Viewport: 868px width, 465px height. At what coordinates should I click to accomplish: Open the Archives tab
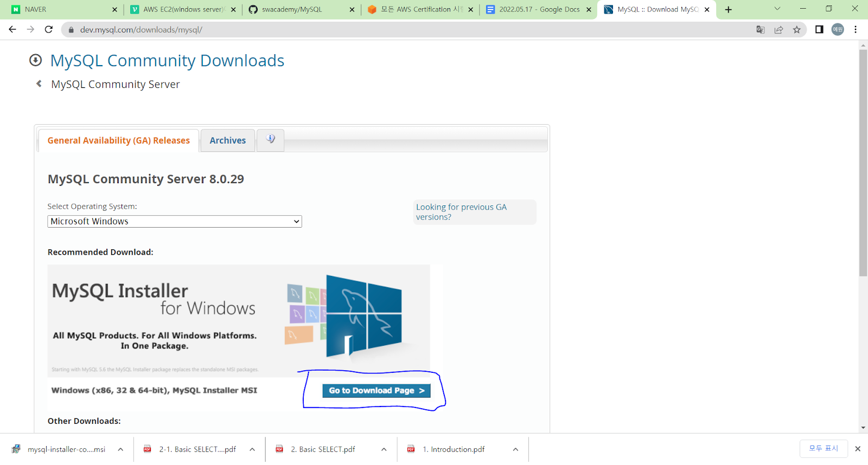[x=228, y=140]
